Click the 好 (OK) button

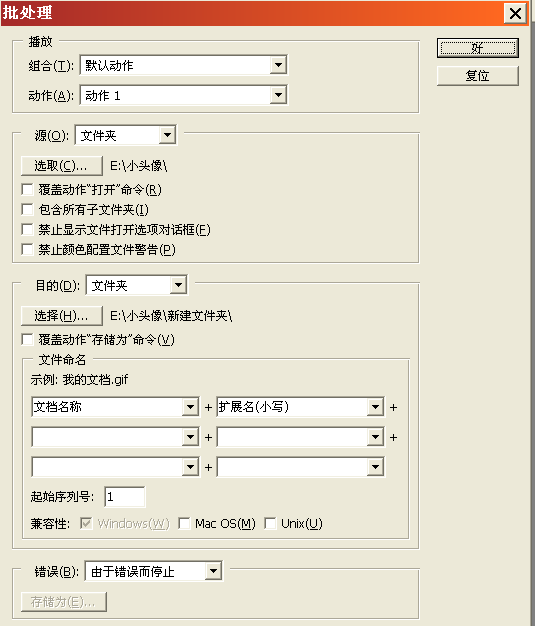pyautogui.click(x=478, y=48)
